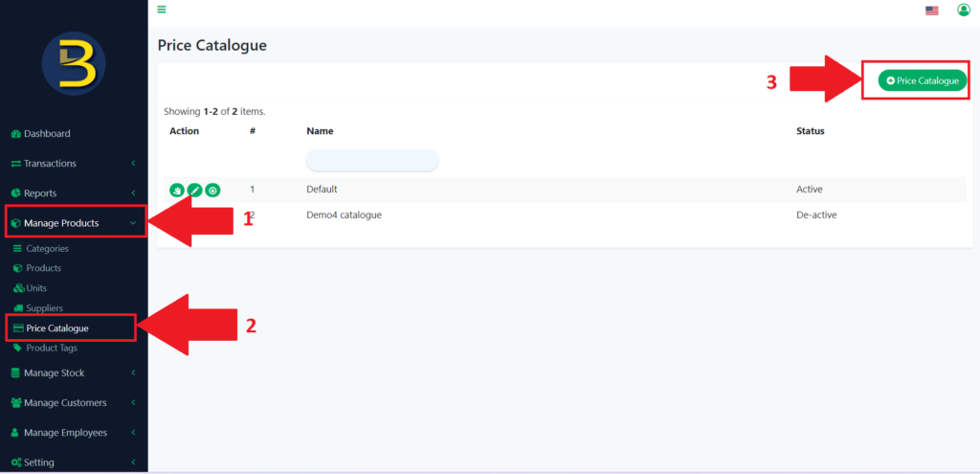This screenshot has height=474, width=980.
Task: Open Dashboard from the sidebar
Action: [46, 133]
